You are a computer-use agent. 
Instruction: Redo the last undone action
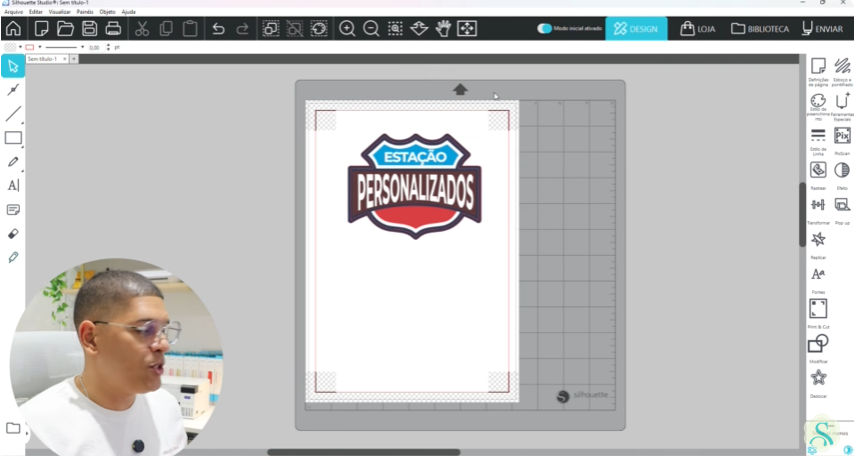[242, 28]
